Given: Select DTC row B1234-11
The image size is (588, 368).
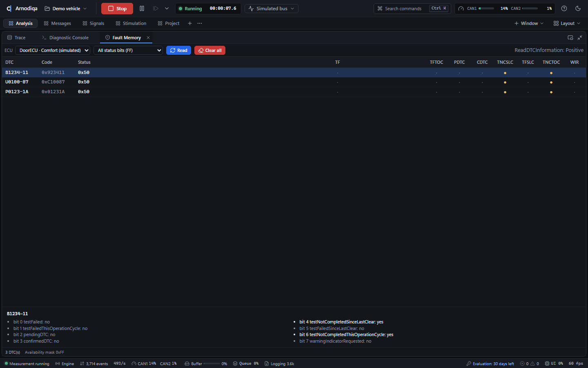Looking at the screenshot, I should point(294,72).
